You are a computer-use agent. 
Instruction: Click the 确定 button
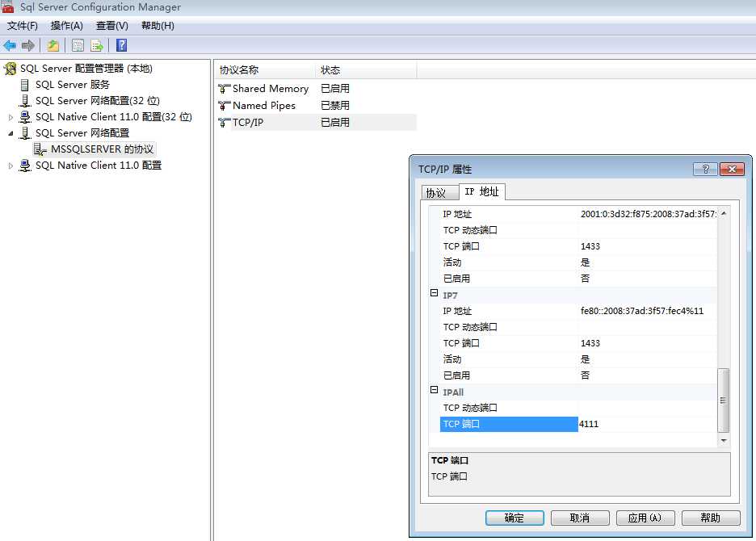(514, 518)
